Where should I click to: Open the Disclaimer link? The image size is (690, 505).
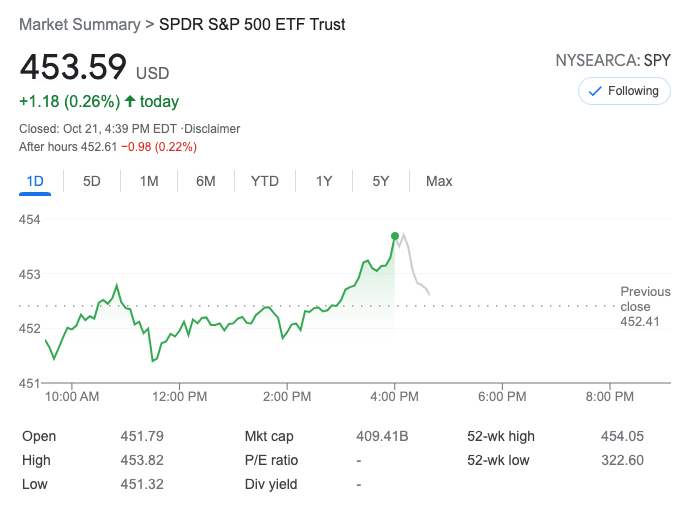pos(212,129)
